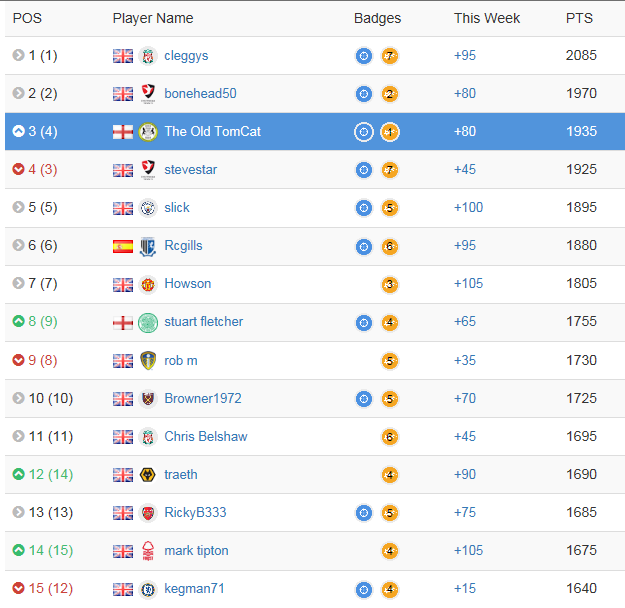Sort by the PTS column header

579,18
